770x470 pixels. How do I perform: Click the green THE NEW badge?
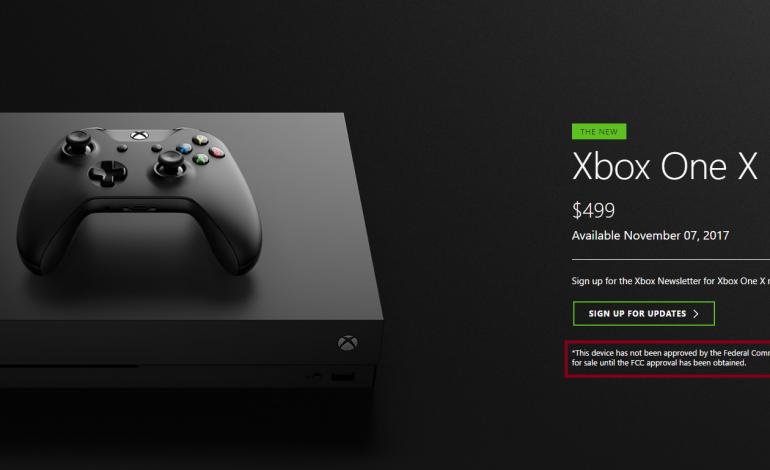[x=599, y=132]
